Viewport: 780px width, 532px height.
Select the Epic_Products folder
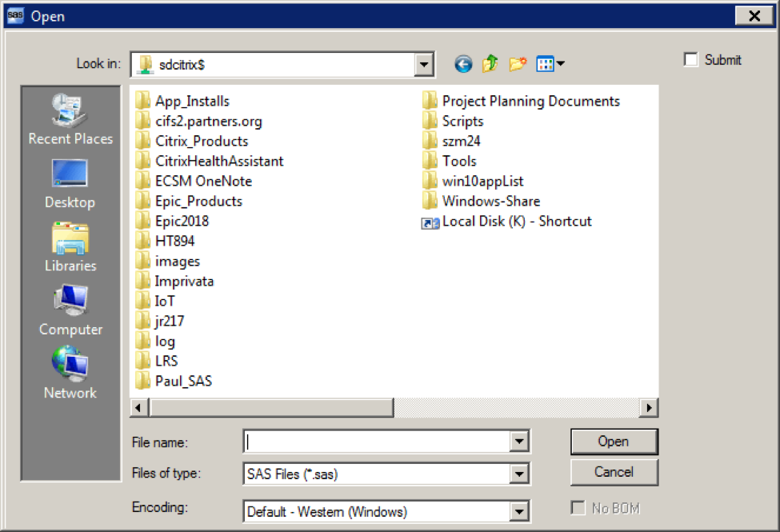189,201
